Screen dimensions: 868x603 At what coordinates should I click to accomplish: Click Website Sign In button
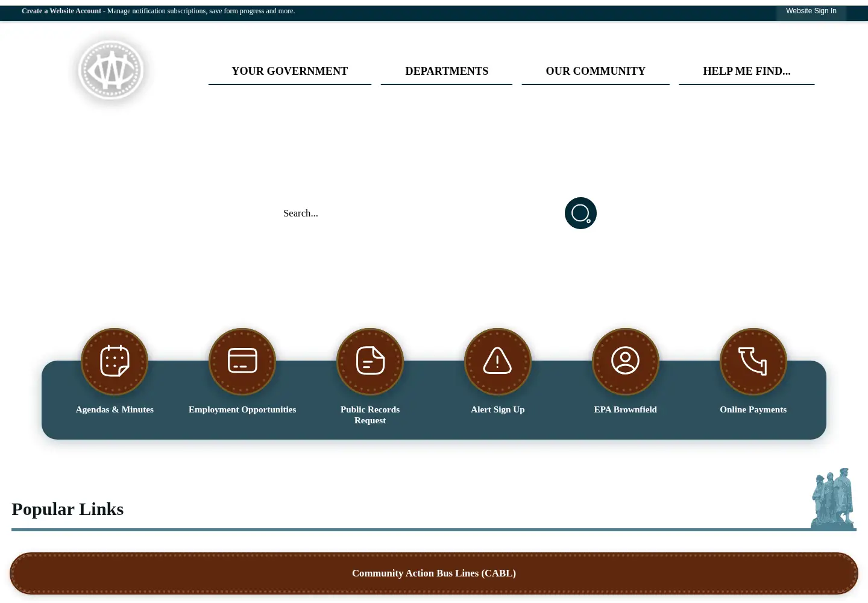point(811,11)
